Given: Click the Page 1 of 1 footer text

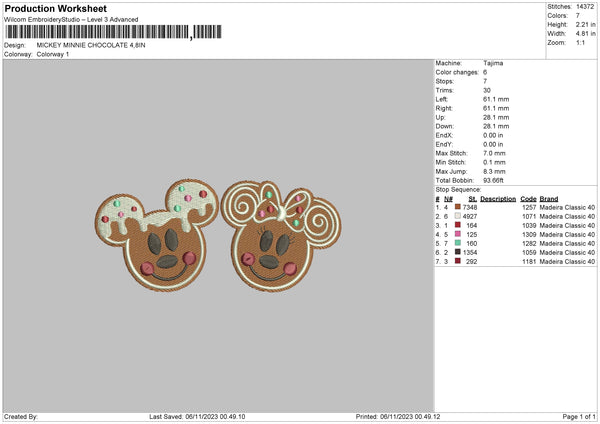Looking at the screenshot, I should click(579, 417).
